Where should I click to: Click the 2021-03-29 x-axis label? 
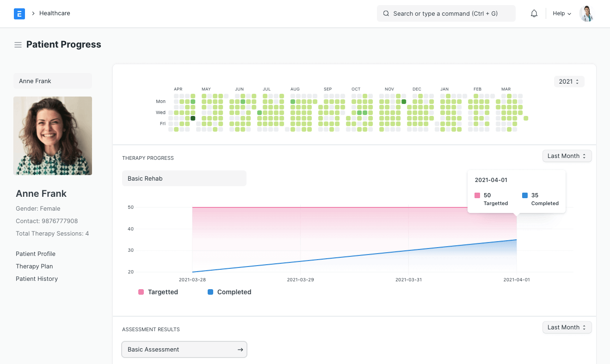pyautogui.click(x=301, y=280)
